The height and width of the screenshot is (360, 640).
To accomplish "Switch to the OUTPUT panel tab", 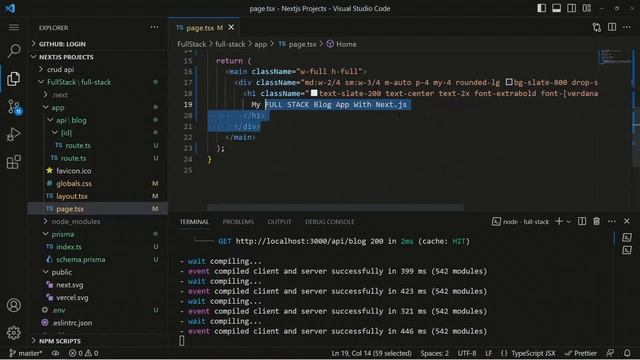I will tap(279, 222).
